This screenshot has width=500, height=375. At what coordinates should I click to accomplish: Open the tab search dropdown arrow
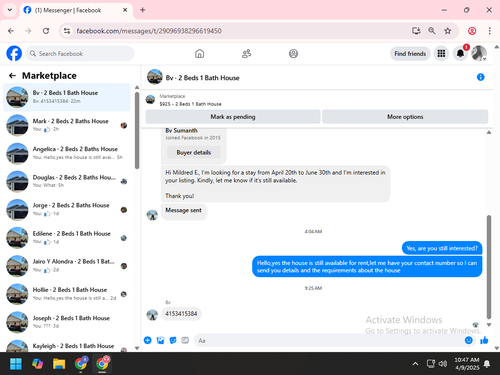point(10,10)
